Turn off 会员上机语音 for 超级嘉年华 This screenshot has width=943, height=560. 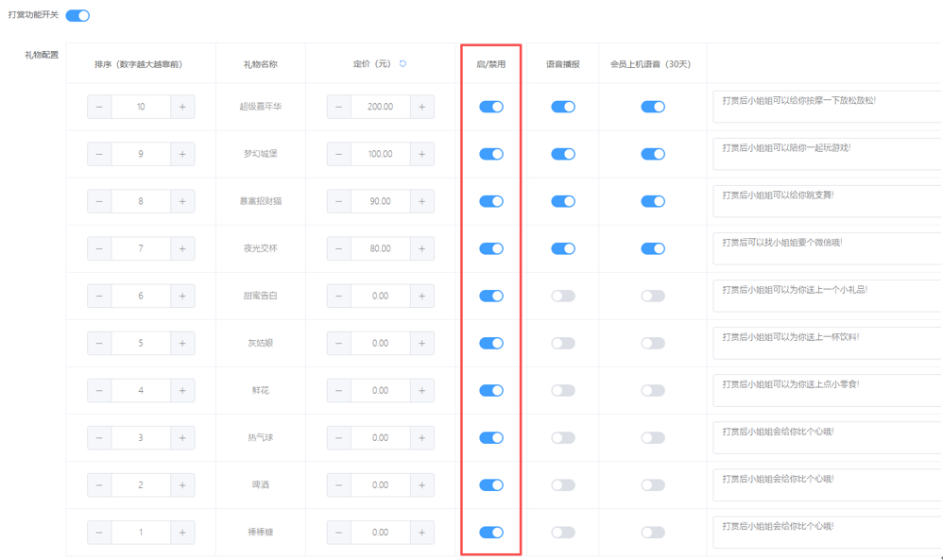pyautogui.click(x=653, y=107)
